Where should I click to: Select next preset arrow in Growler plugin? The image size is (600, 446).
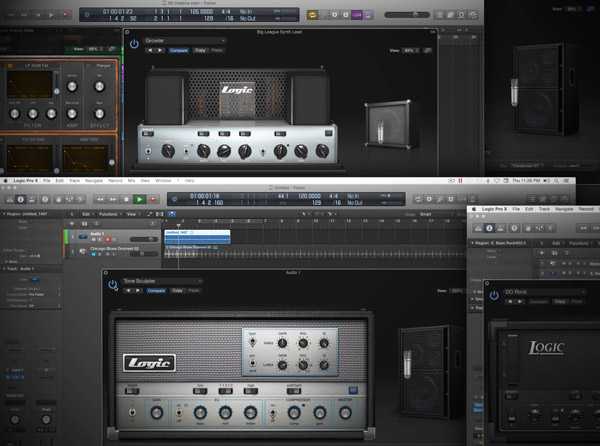point(160,50)
